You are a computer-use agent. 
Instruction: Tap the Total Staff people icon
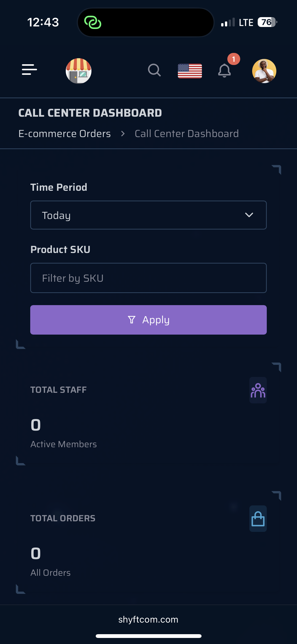[258, 390]
